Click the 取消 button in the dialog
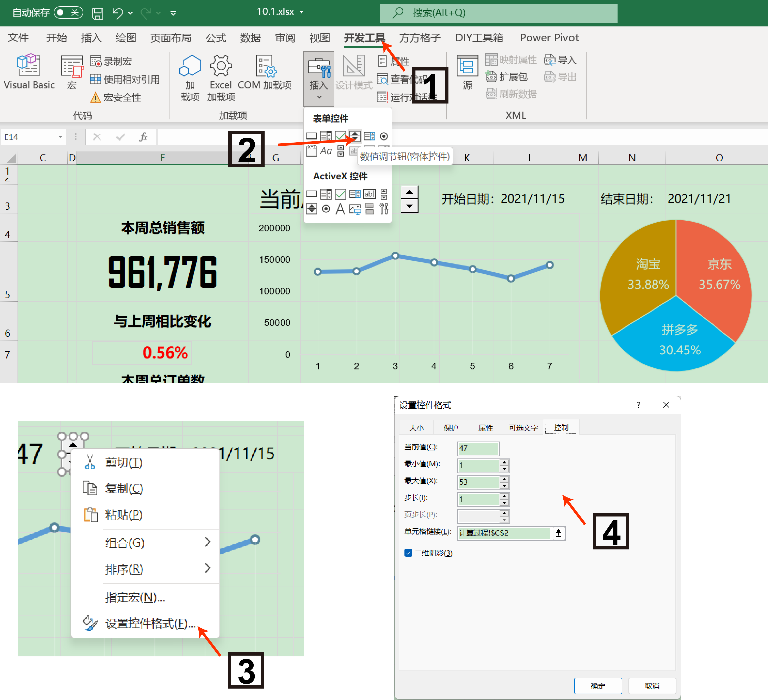 point(652,686)
